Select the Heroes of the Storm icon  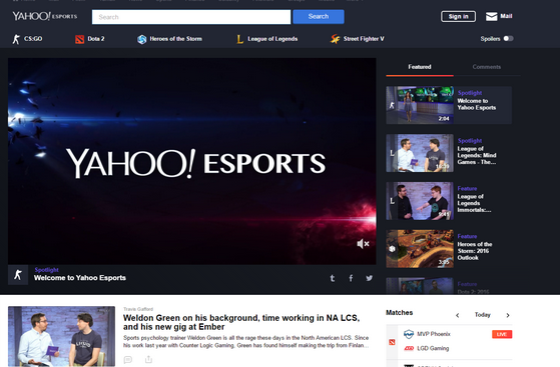142,39
